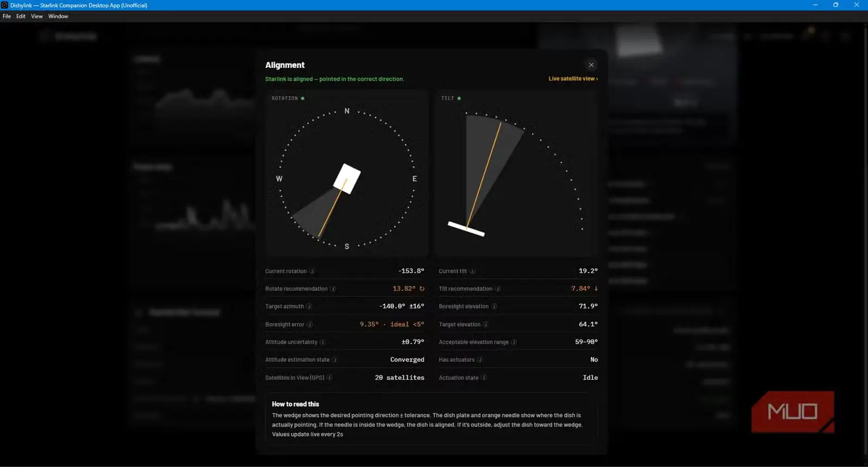This screenshot has height=467, width=868.
Task: Click the ROTATION panel label
Action: point(285,98)
